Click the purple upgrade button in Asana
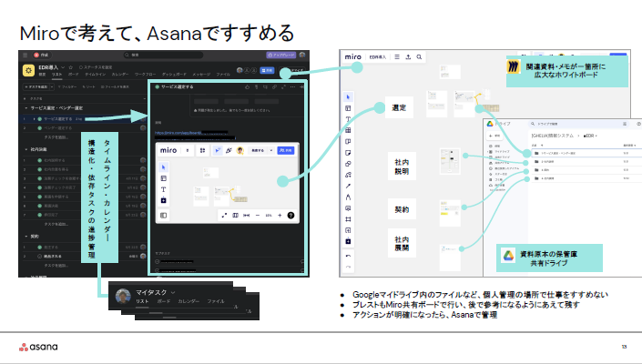The height and width of the screenshot is (364, 642). [x=280, y=55]
